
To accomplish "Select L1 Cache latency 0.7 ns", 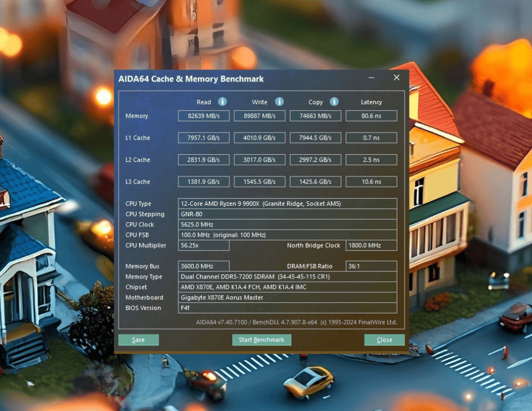I will coord(371,138).
